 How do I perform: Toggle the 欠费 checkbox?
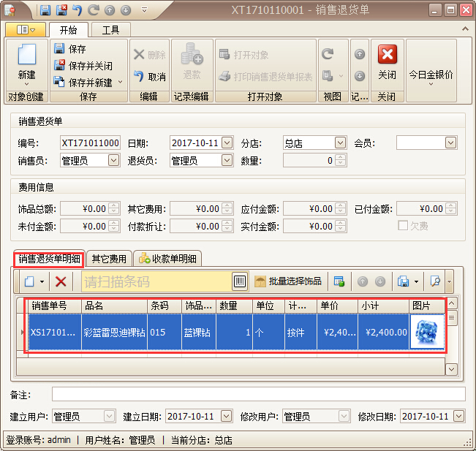tap(403, 226)
